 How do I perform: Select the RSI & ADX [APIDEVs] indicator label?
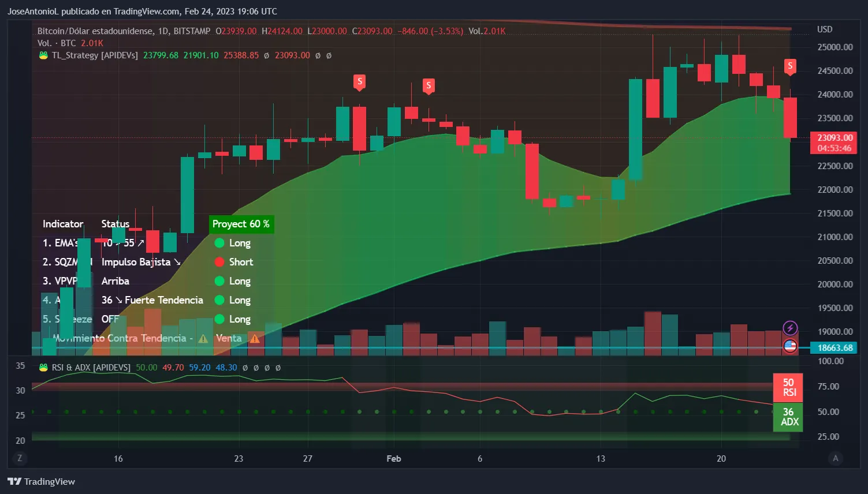(90, 367)
